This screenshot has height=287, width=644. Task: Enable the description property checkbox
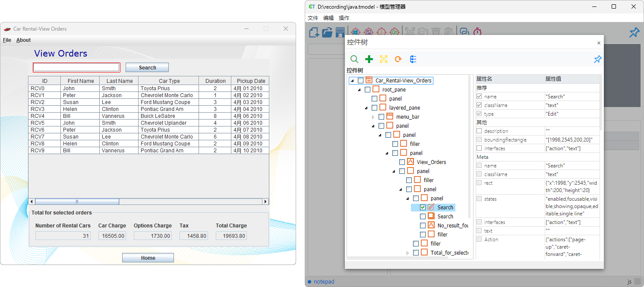tap(479, 131)
